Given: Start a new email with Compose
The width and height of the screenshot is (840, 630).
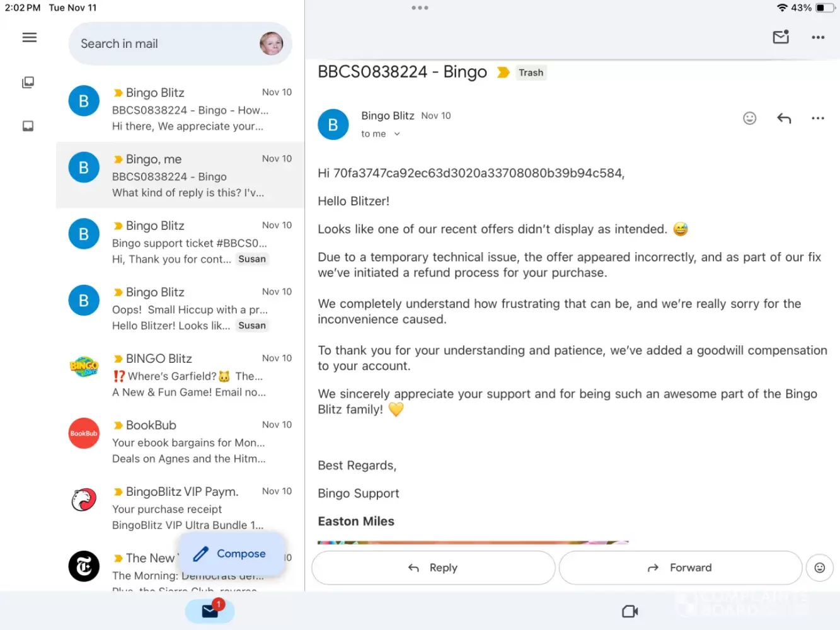Looking at the screenshot, I should 231,554.
